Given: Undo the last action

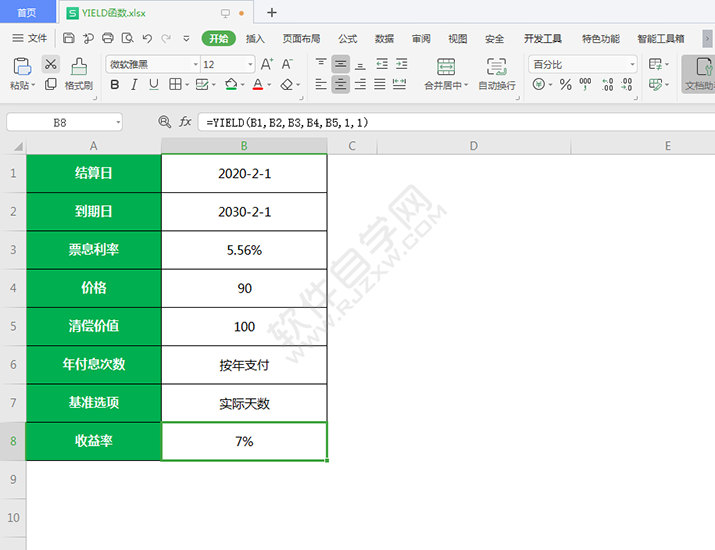Looking at the screenshot, I should [x=147, y=38].
